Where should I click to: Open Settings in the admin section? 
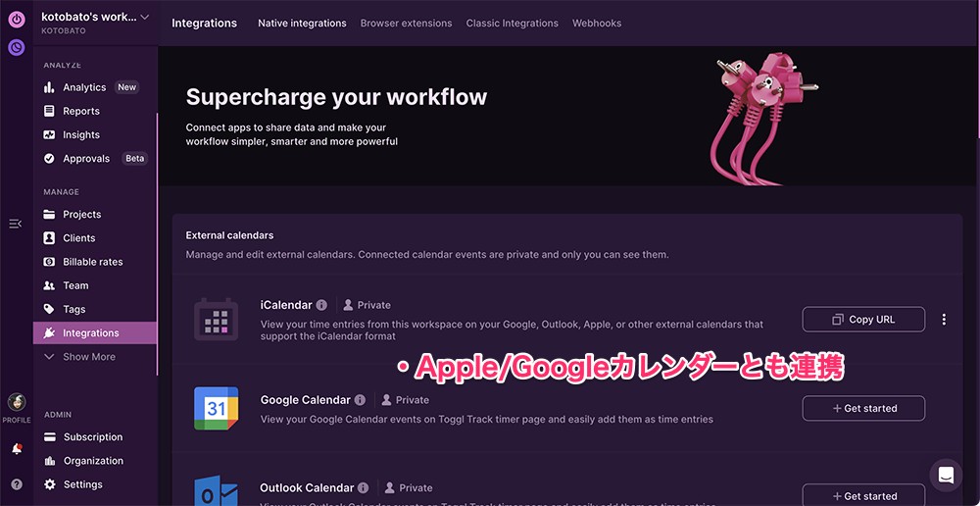pos(83,484)
